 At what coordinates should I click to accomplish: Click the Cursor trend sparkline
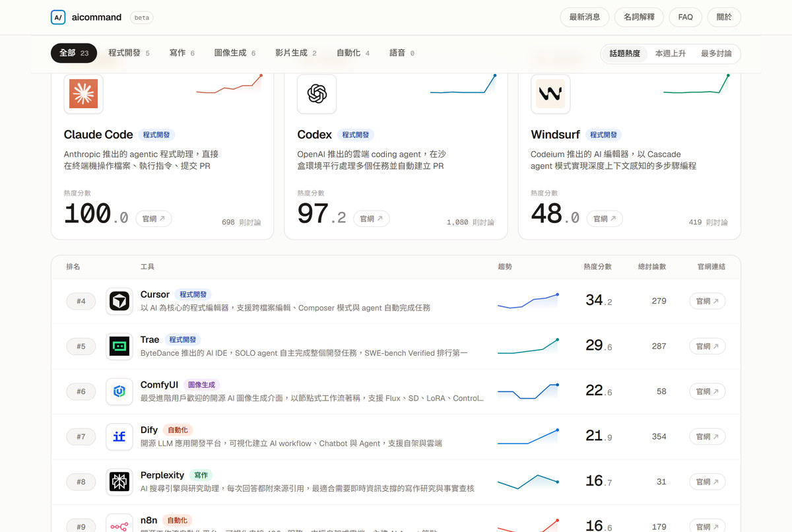pos(528,301)
